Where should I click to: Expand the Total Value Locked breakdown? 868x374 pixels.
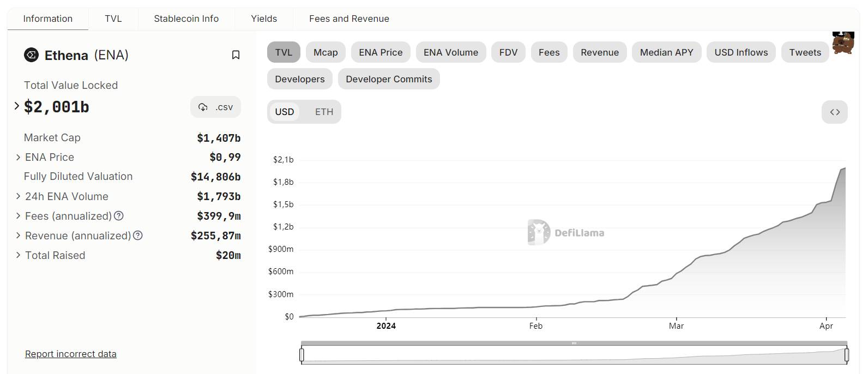tap(17, 106)
